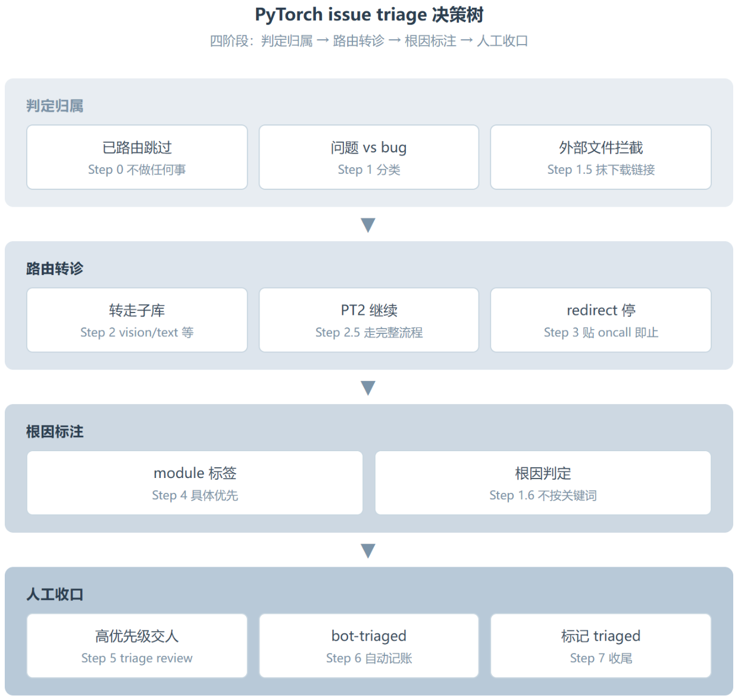The image size is (738, 700).
Task: Click the 高优先级交人 Step 5 card
Action: tap(137, 646)
